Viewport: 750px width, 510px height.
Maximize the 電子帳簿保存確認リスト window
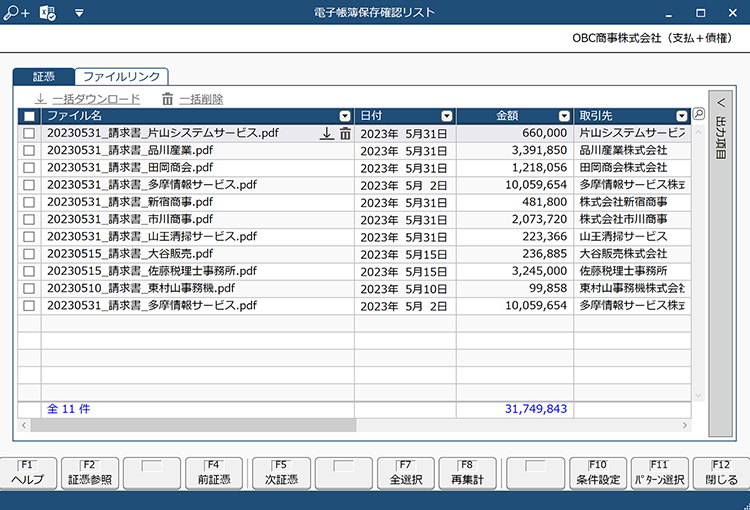701,13
